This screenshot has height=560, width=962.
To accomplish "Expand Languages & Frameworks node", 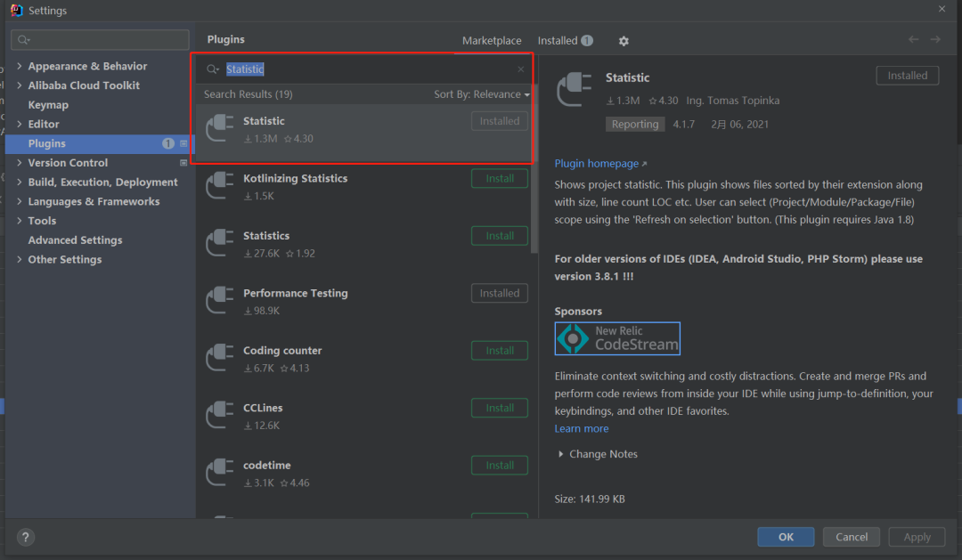I will 19,201.
